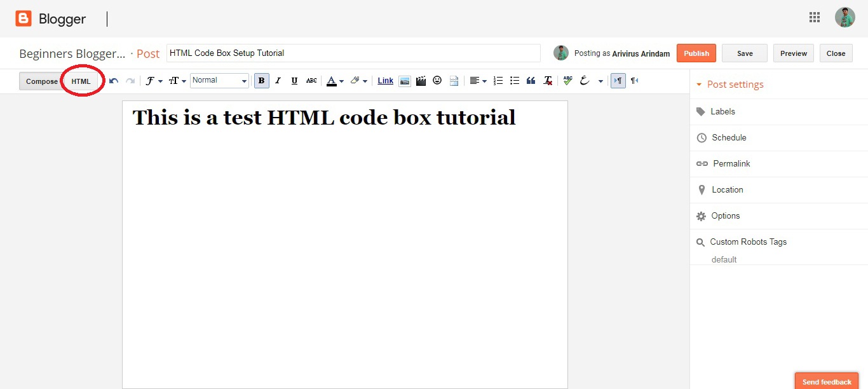Open Schedule settings
Viewport: 868px width, 389px height.
click(x=778, y=137)
